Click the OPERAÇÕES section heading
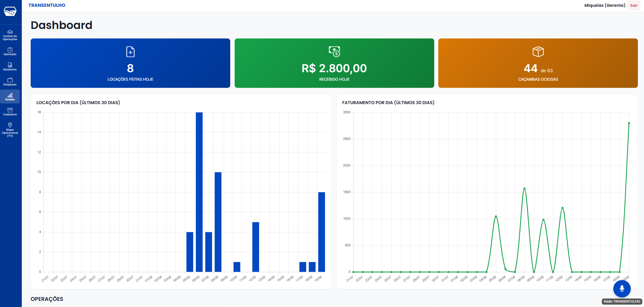The height and width of the screenshot is (307, 644). coord(47,299)
